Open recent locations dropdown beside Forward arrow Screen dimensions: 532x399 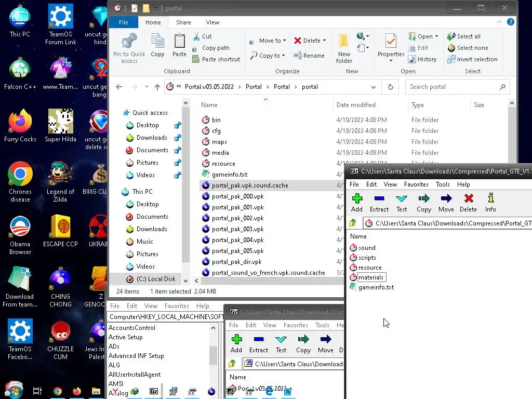(x=147, y=87)
